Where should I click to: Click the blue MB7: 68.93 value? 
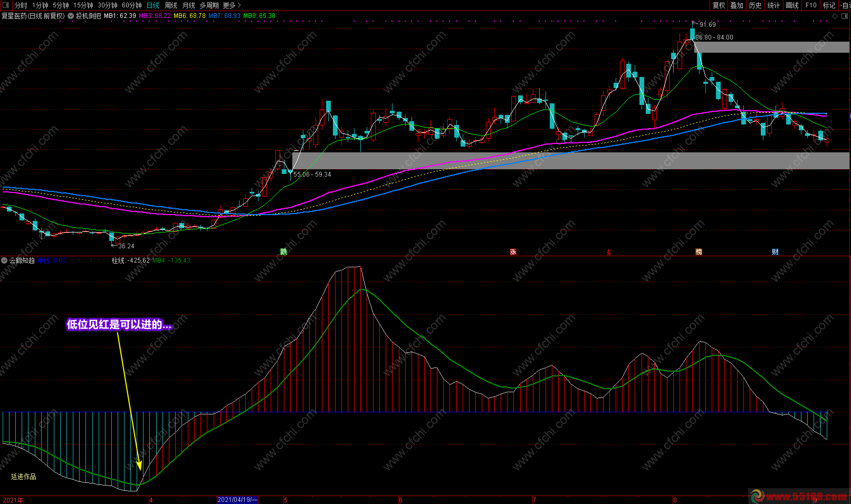pyautogui.click(x=224, y=16)
